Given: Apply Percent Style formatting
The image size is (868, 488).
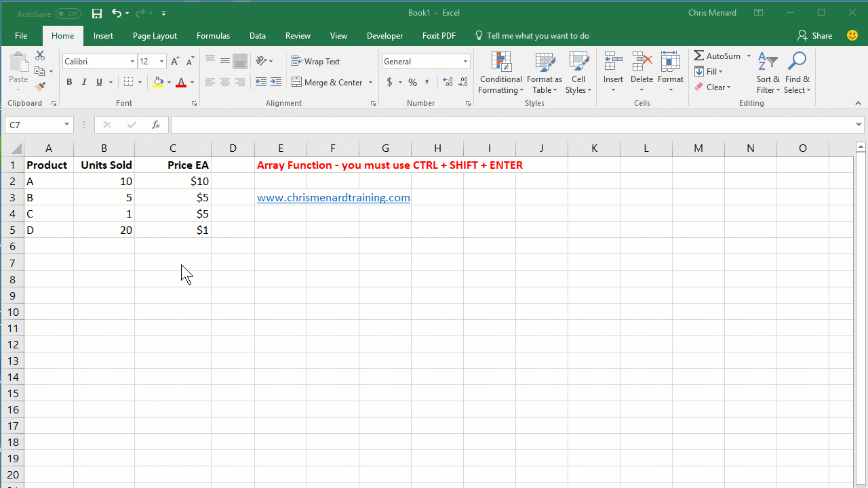Looking at the screenshot, I should click(412, 83).
